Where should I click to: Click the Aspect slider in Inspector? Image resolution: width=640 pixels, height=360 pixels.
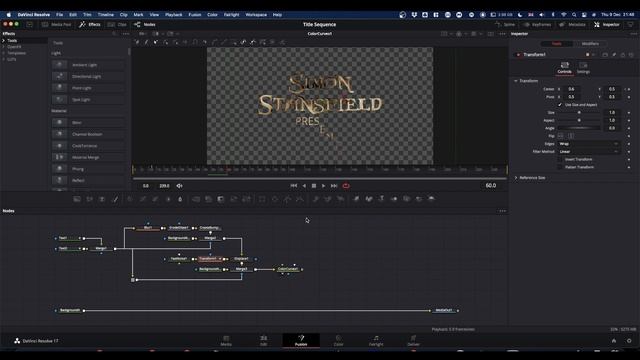[579, 120]
